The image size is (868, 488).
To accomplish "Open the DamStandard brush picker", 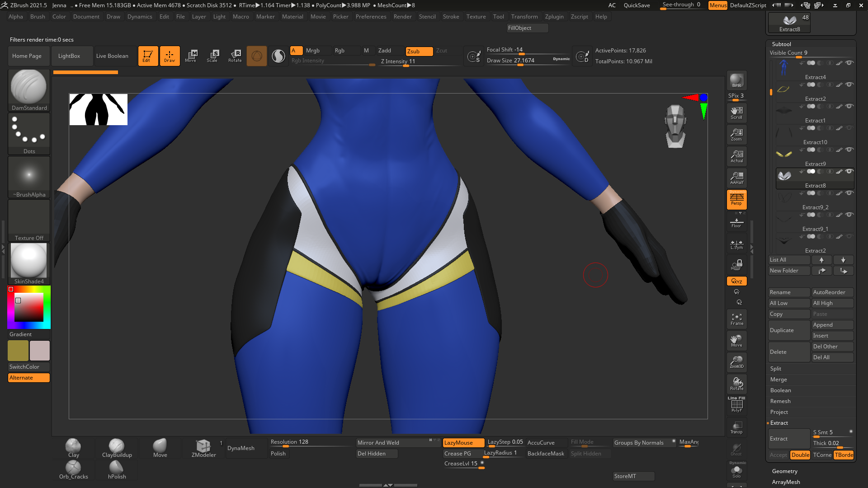I will point(29,90).
